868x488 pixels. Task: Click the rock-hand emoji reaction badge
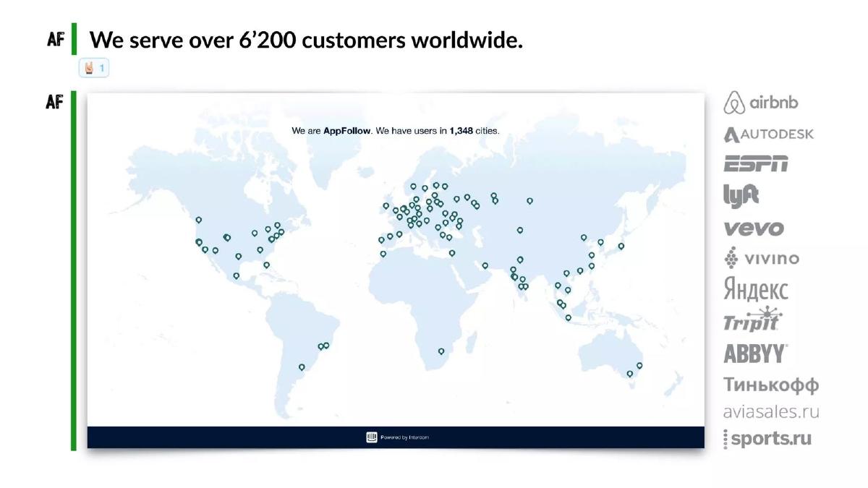[x=94, y=69]
